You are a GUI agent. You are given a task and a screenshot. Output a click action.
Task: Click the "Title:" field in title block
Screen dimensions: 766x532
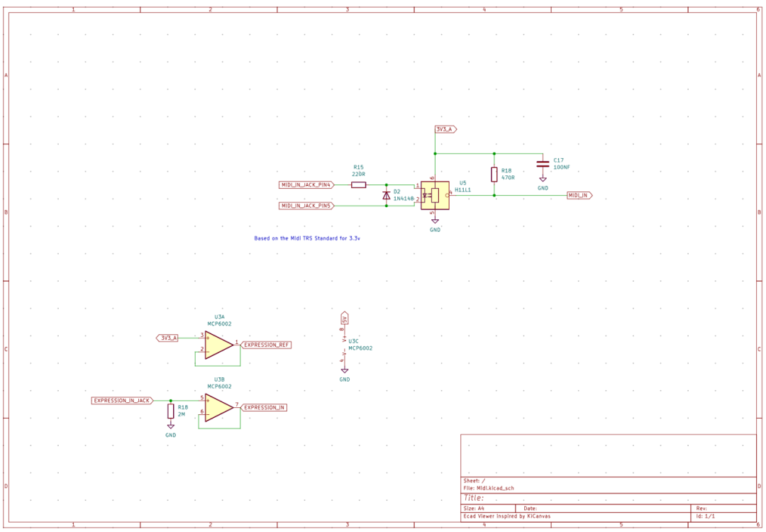[x=474, y=498]
